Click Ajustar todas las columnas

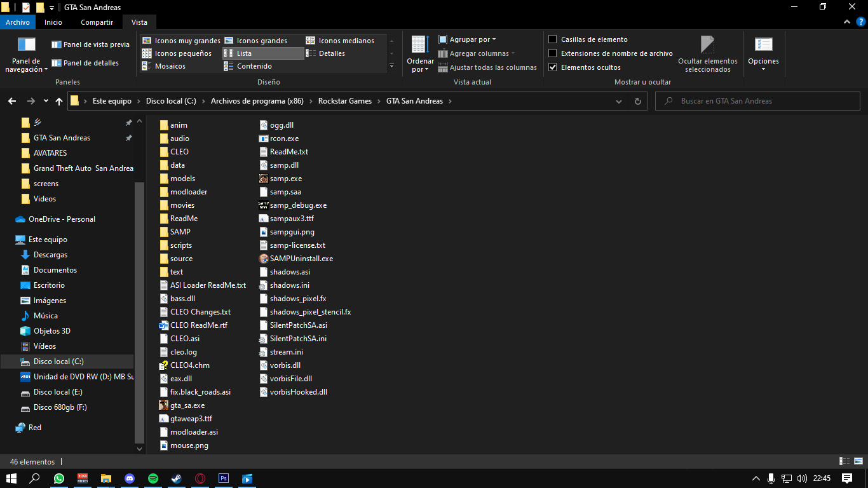[487, 67]
